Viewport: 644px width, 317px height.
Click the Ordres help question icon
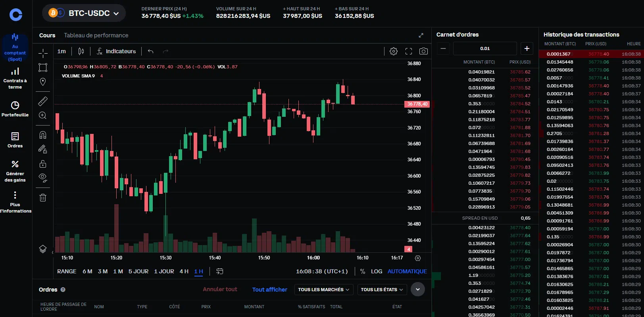pyautogui.click(x=63, y=290)
